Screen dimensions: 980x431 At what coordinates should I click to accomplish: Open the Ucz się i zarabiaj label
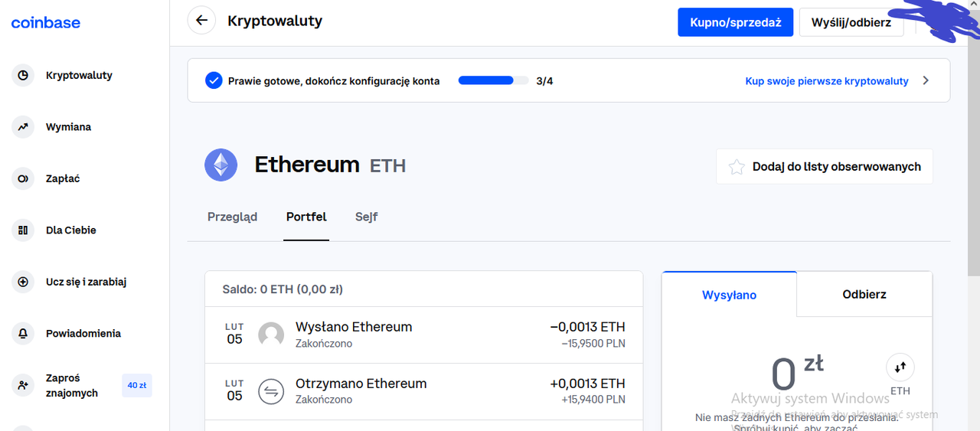86,282
